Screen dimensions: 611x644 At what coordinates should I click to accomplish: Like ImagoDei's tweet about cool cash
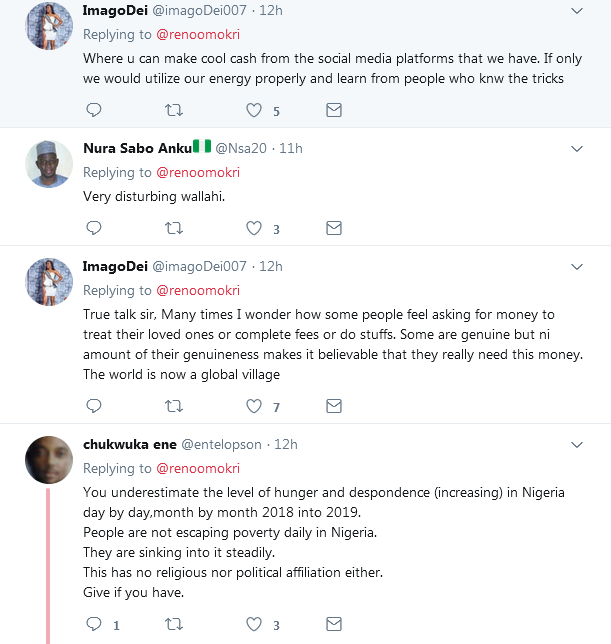coord(254,110)
